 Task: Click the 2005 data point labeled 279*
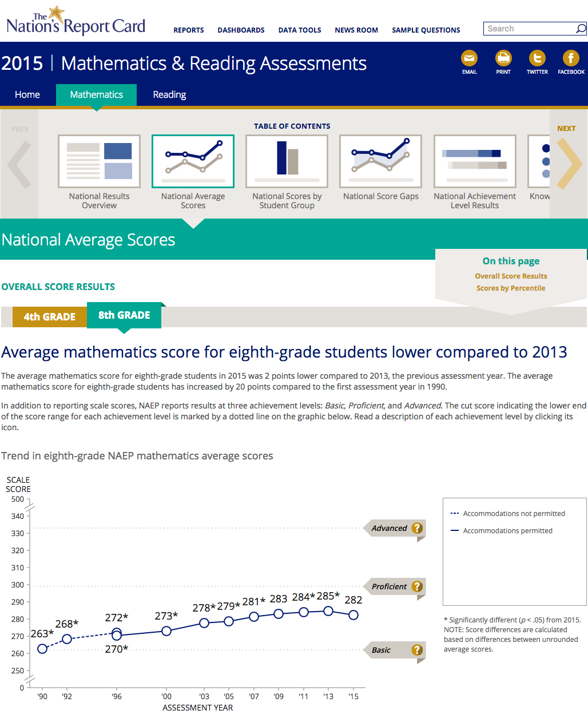[229, 621]
